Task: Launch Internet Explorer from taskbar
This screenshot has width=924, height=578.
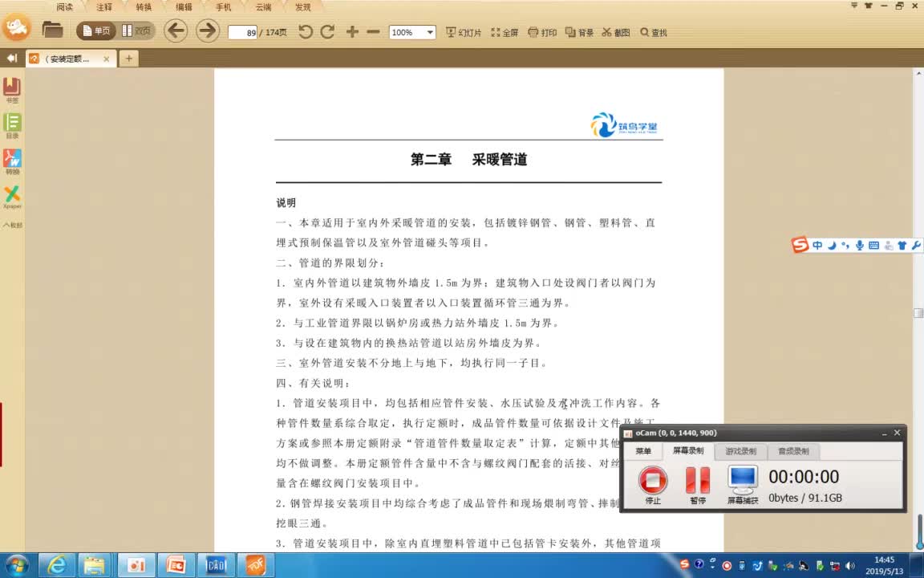Action: tap(57, 565)
